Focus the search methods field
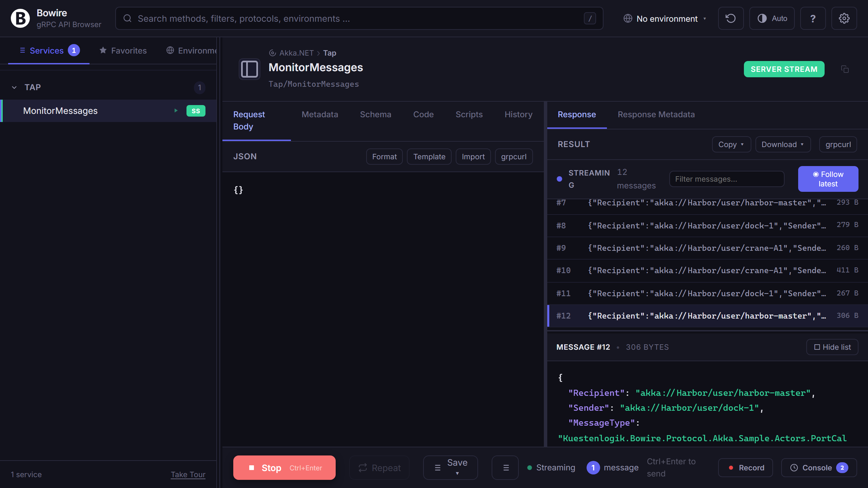 click(359, 18)
